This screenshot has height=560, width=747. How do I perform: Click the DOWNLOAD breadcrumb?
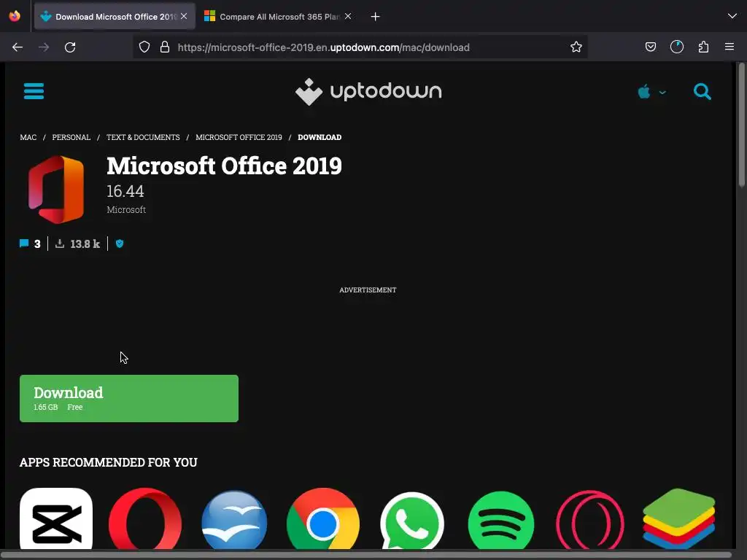(x=320, y=137)
